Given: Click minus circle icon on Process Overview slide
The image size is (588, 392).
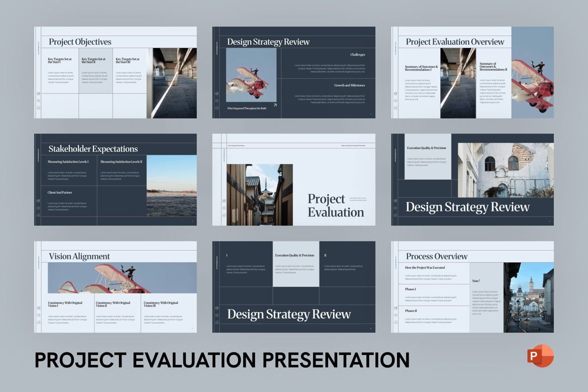Looking at the screenshot, I should [395, 315].
